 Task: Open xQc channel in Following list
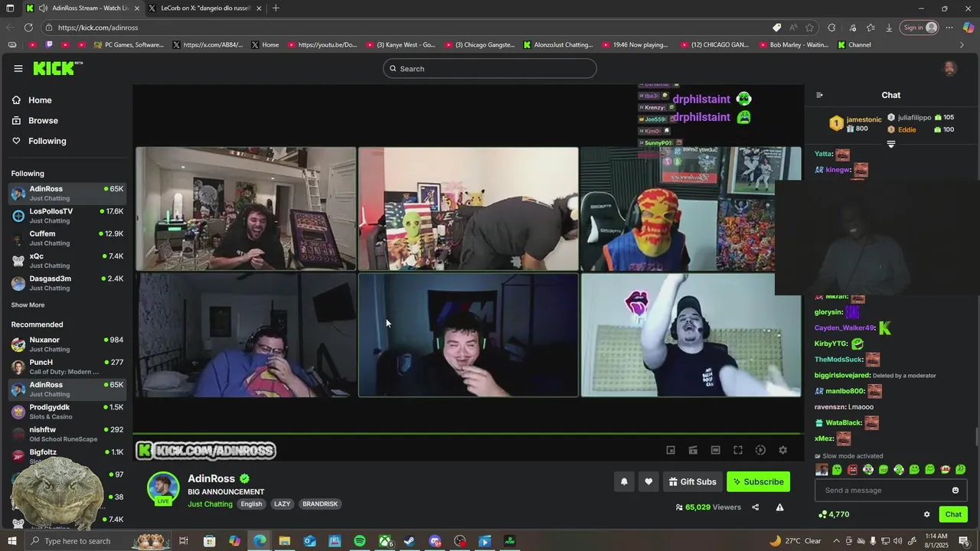[67, 260]
